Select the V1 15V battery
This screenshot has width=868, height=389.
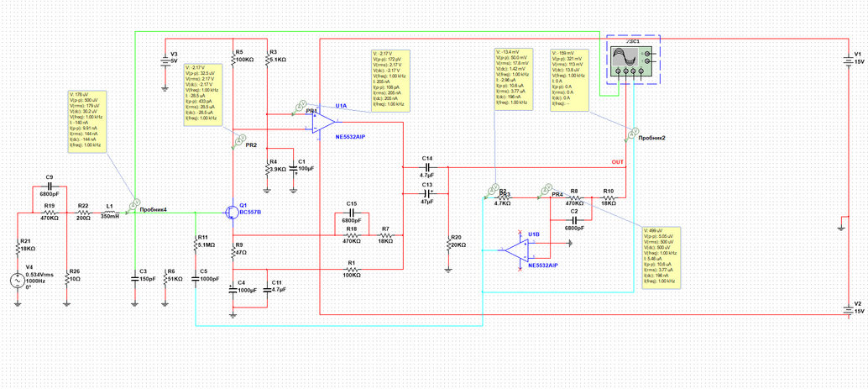coord(848,60)
